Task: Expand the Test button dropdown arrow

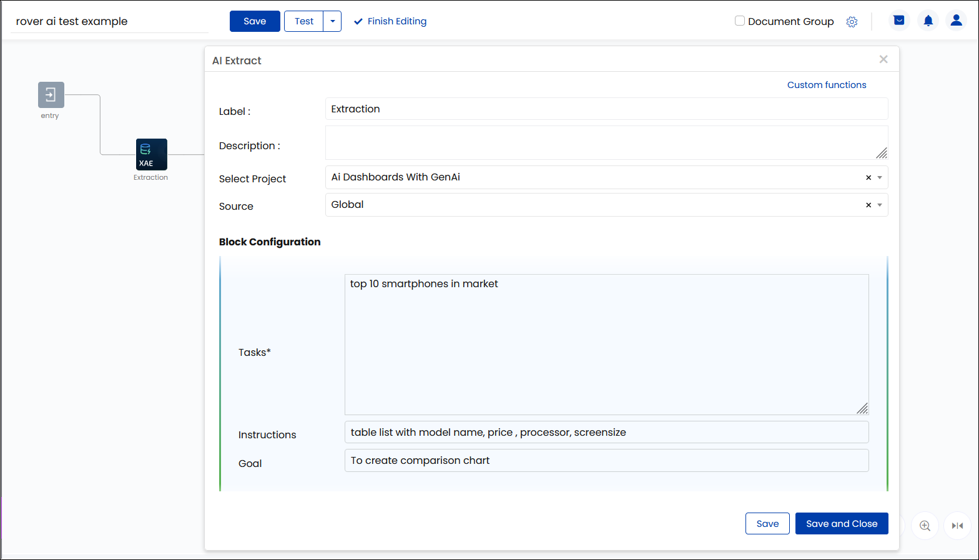Action: point(332,21)
